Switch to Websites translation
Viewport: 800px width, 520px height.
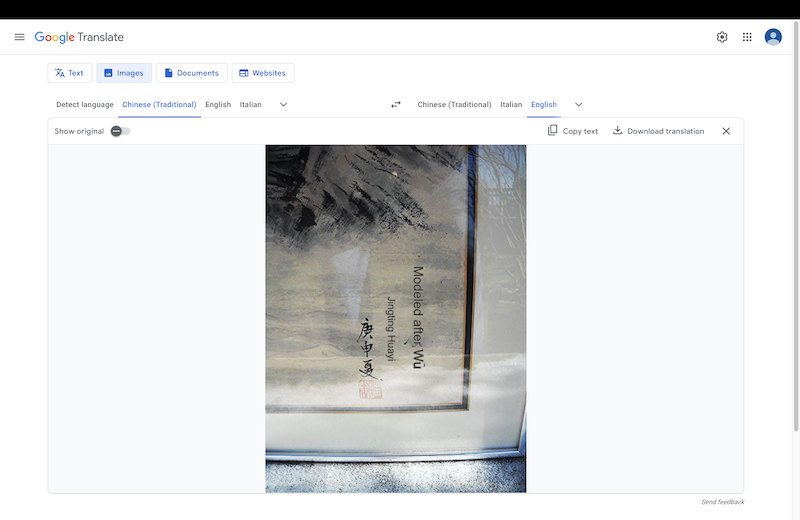[x=263, y=73]
